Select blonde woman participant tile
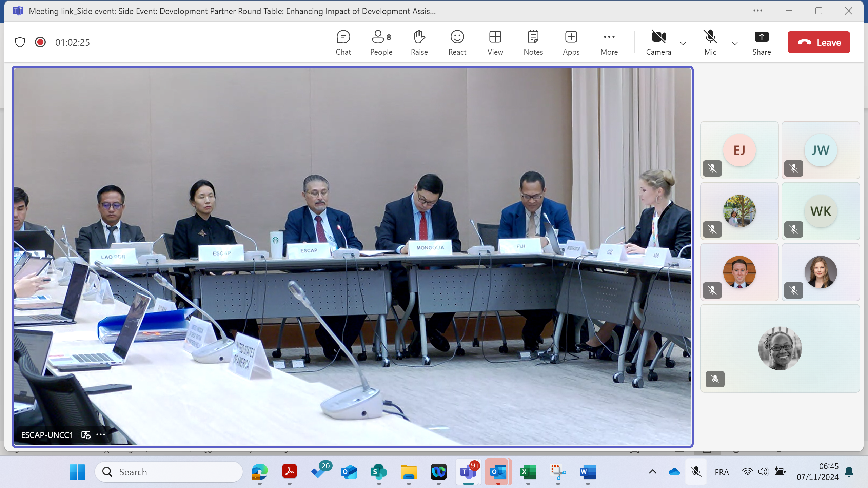This screenshot has height=488, width=868. point(821,272)
